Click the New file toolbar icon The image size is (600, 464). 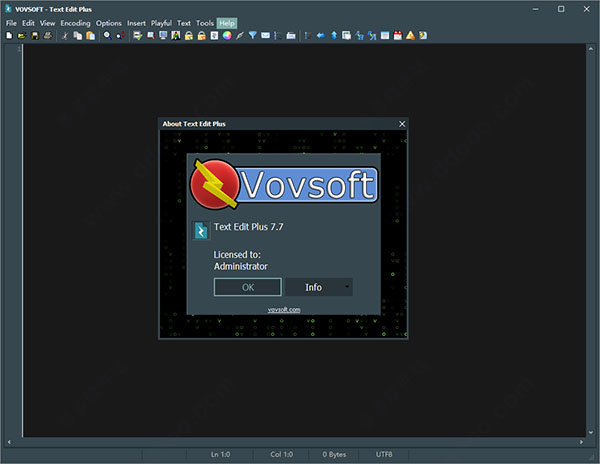[9, 36]
